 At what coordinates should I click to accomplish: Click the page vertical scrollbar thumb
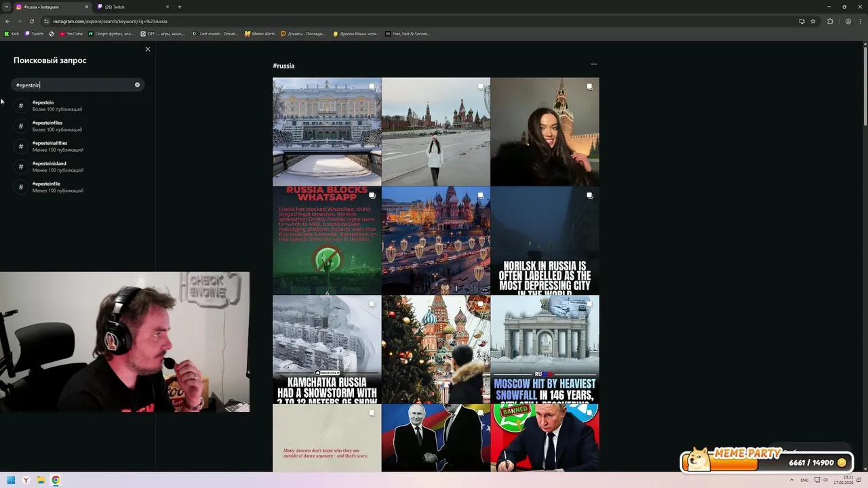click(865, 85)
